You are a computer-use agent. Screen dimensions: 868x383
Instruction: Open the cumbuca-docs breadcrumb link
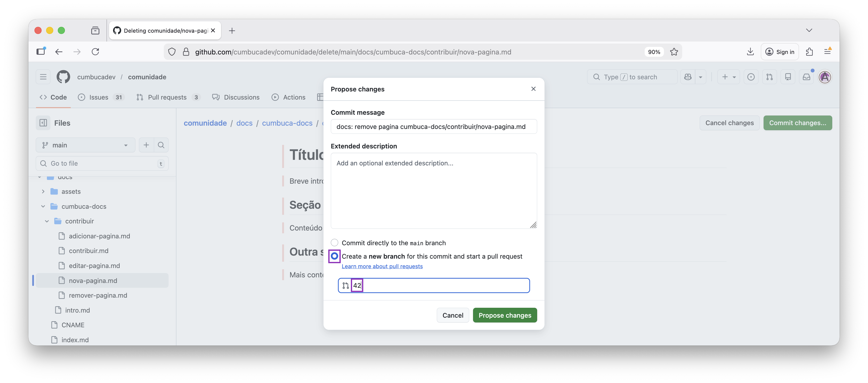point(287,123)
